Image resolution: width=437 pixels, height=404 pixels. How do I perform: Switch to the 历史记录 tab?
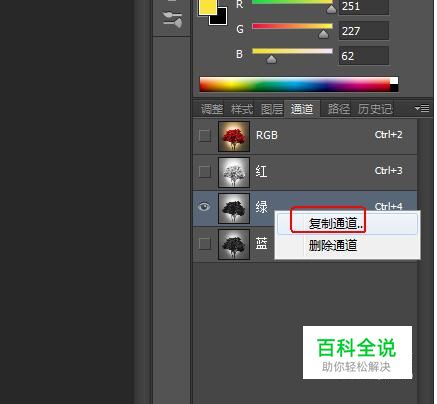375,109
